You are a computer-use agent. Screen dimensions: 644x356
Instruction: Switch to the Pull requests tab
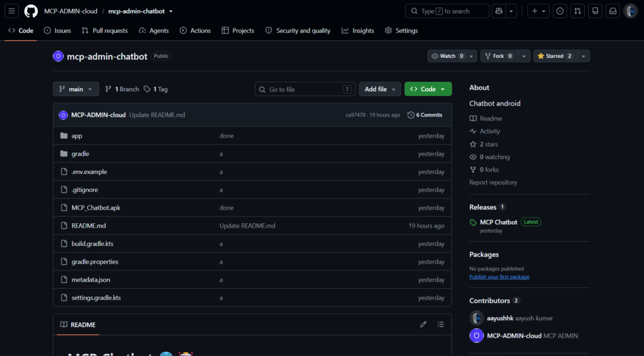(x=105, y=30)
